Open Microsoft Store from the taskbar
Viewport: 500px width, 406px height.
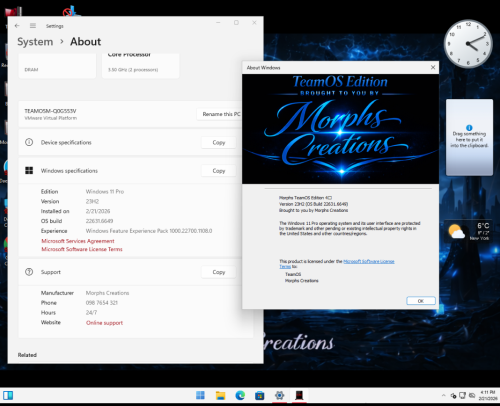click(x=260, y=396)
